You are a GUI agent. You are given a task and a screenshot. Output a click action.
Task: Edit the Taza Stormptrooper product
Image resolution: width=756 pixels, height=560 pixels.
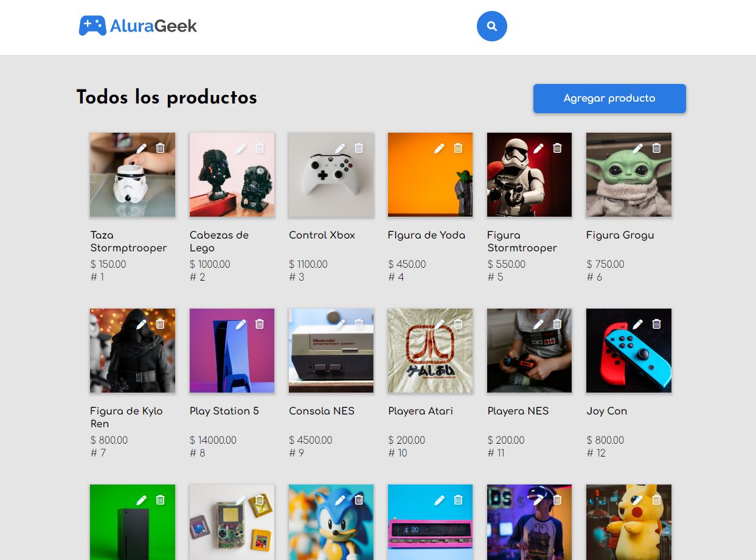click(x=140, y=147)
